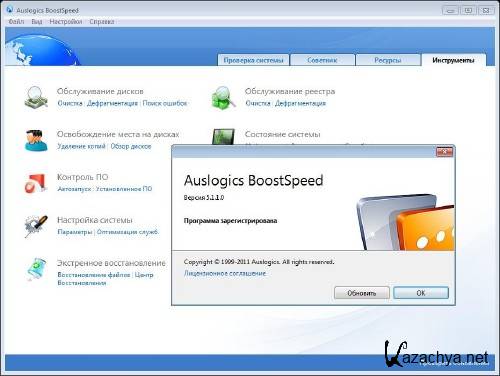This screenshot has height=376, width=500.
Task: Click the Состояние системы heading
Action: click(x=283, y=134)
